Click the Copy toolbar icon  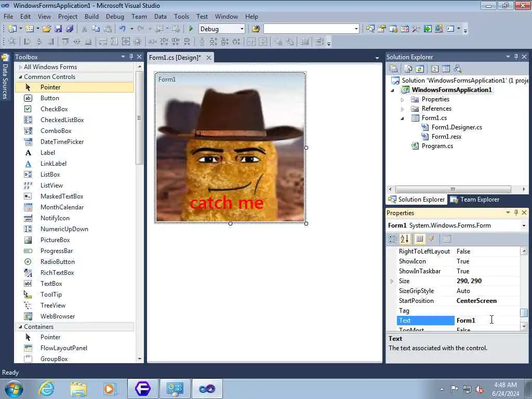click(x=96, y=29)
